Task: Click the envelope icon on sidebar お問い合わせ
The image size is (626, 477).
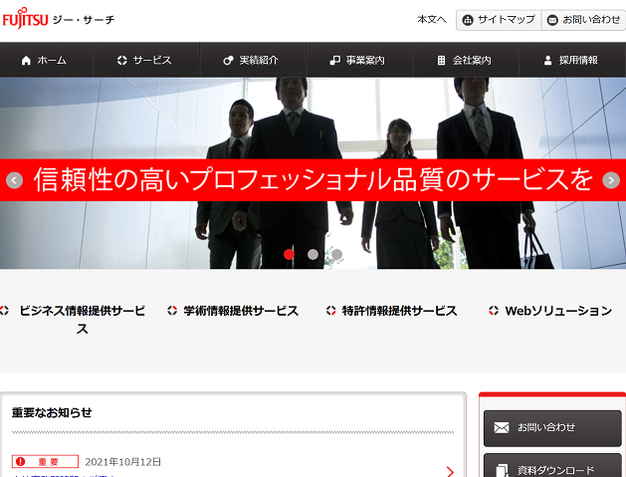Action: pyautogui.click(x=501, y=428)
